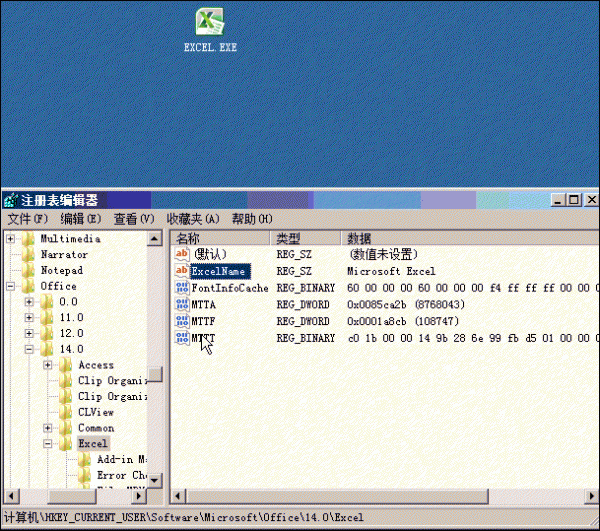Select the EXCEL.EXE desktop icon
The image size is (600, 531).
coord(210,31)
